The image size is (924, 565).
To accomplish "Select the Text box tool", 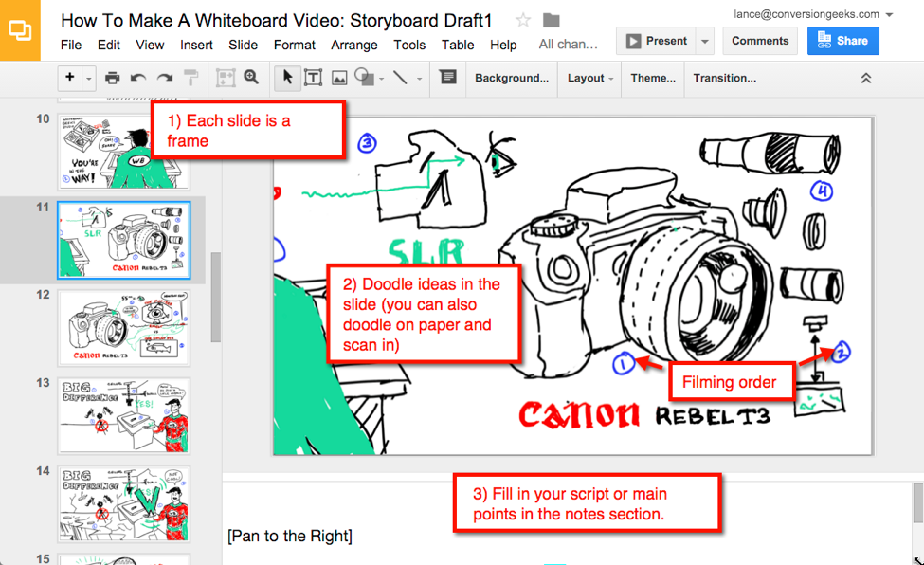I will (314, 78).
